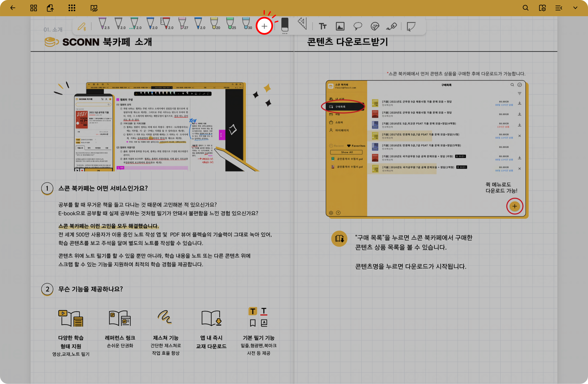The image size is (588, 384).
Task: Add a new pen with plus button
Action: (x=264, y=26)
